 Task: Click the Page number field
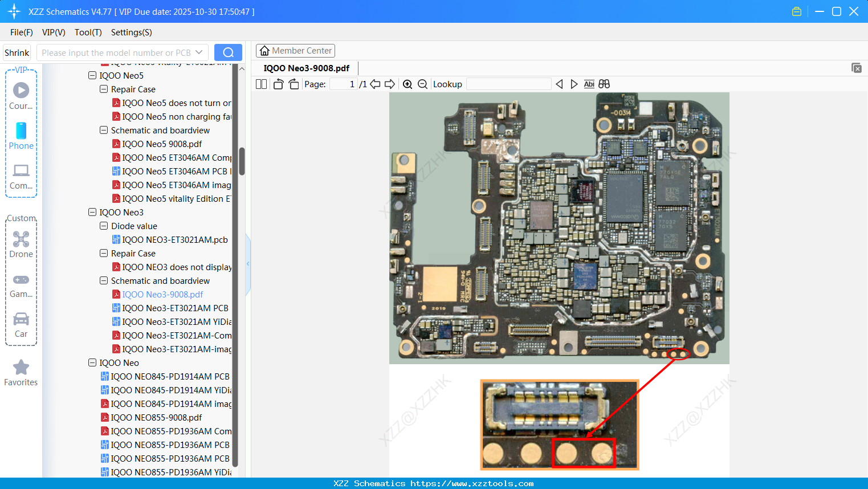click(x=344, y=84)
